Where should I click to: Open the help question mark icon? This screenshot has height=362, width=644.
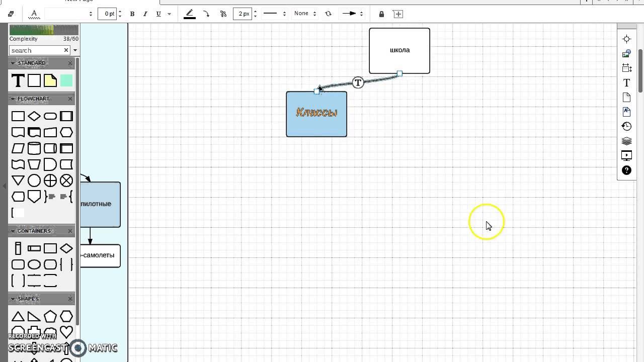626,170
